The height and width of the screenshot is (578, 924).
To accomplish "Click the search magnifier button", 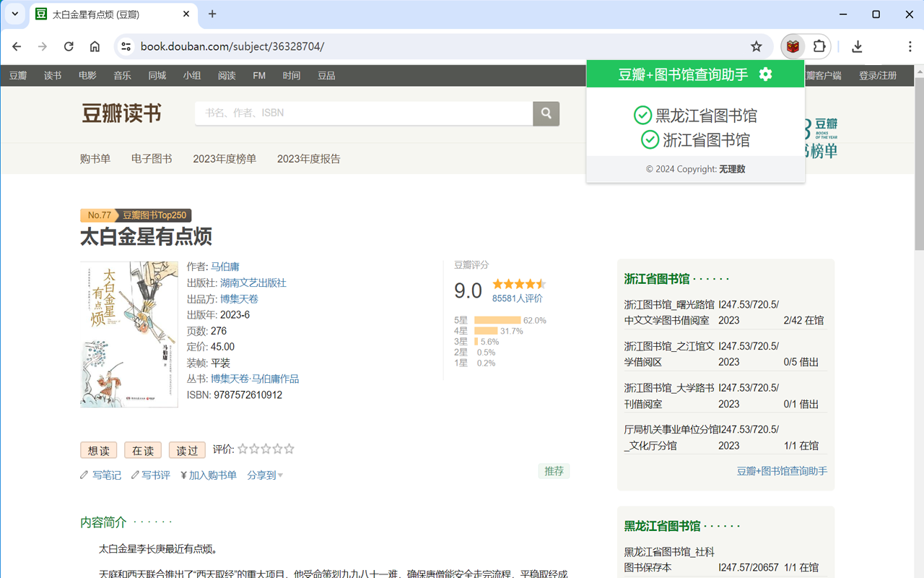I will tap(546, 113).
